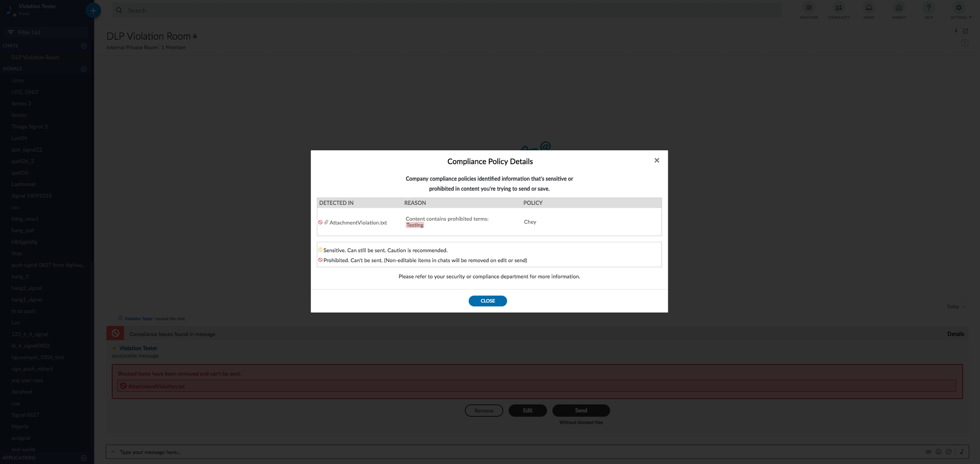
Task: Pop out chat with external window icon
Action: [x=965, y=31]
